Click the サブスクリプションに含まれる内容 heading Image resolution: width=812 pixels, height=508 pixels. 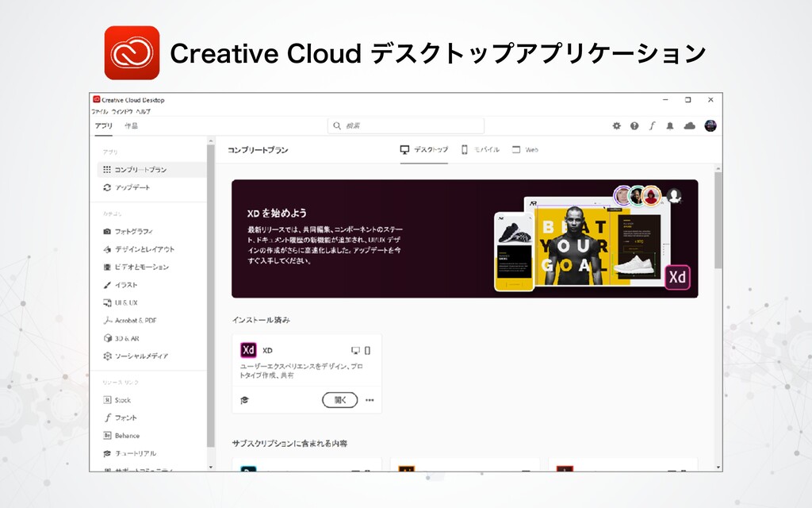click(289, 443)
